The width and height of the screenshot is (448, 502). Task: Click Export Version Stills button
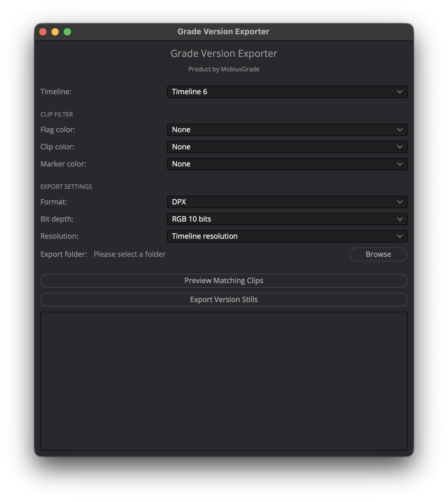[x=224, y=300]
